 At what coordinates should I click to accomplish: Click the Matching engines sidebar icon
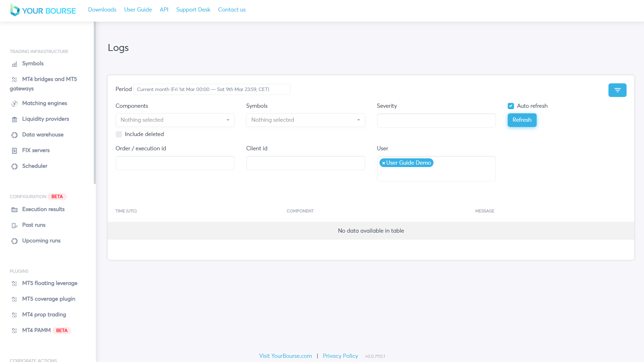point(14,104)
